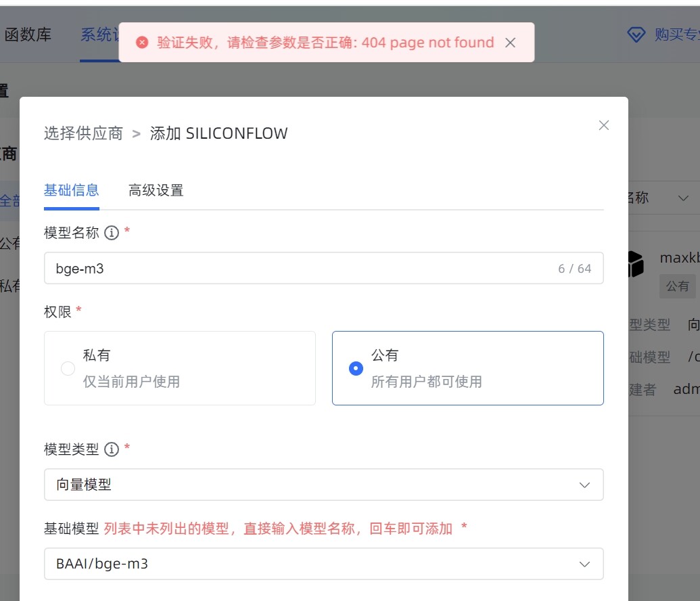Switch to the 基础信息 tab
Viewport: 700px width, 601px height.
pos(72,190)
